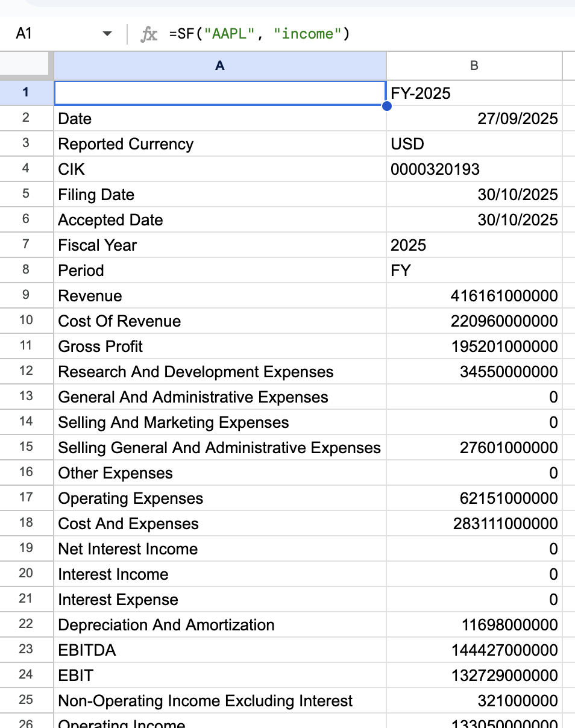Click the revenue value 416161000000
This screenshot has width=575, height=728.
474,295
